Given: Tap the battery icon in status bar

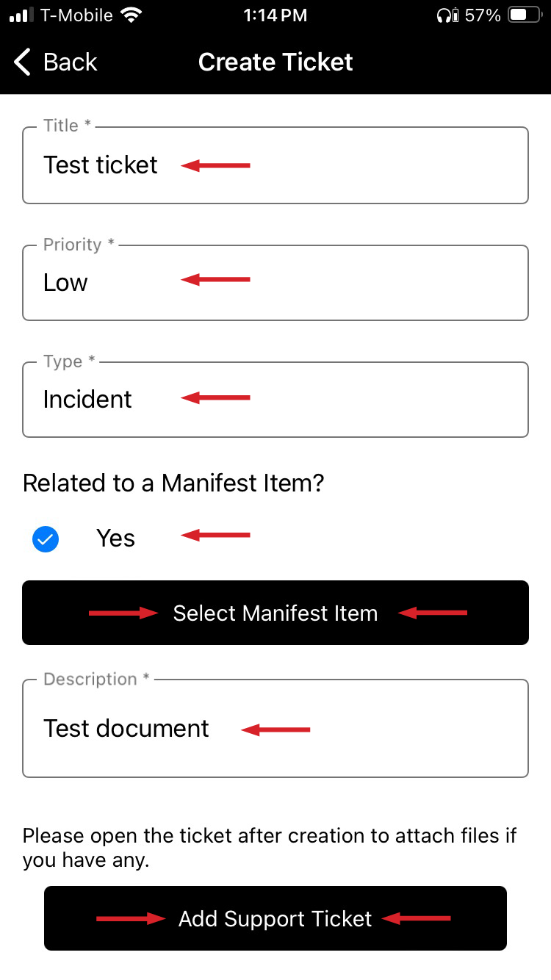Looking at the screenshot, I should coord(526,15).
